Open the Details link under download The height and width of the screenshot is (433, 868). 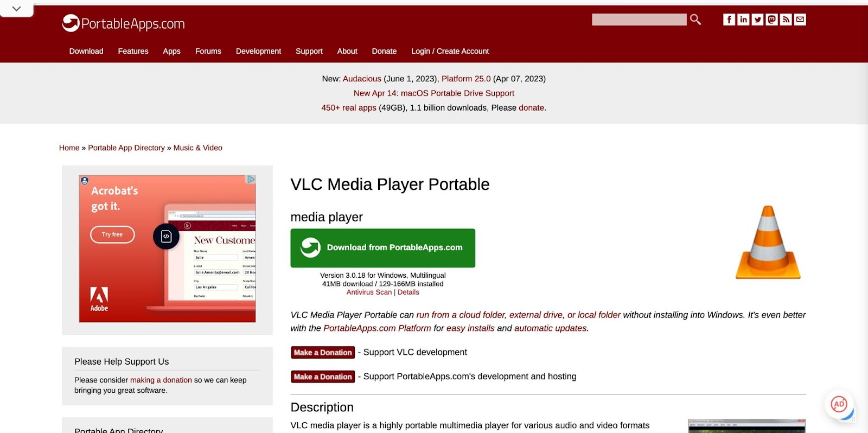point(408,292)
